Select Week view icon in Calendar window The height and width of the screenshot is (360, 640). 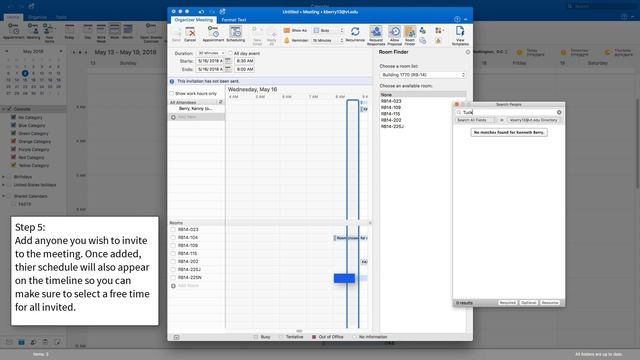click(114, 29)
